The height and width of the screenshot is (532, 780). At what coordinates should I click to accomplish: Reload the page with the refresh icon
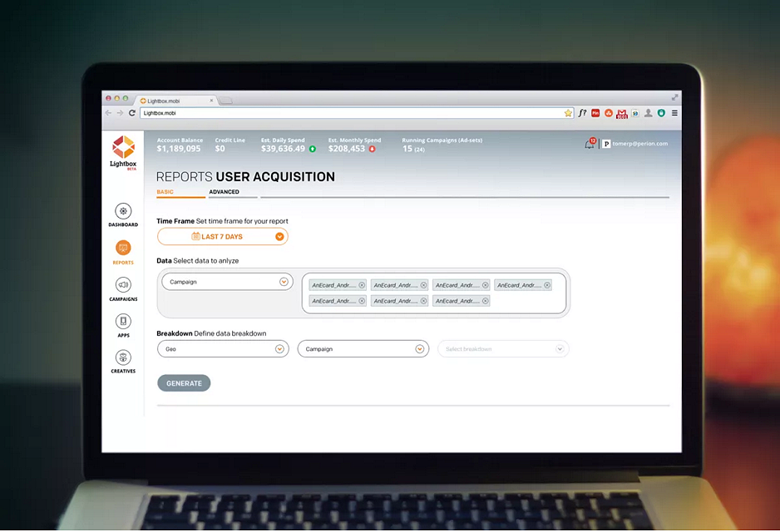(132, 113)
